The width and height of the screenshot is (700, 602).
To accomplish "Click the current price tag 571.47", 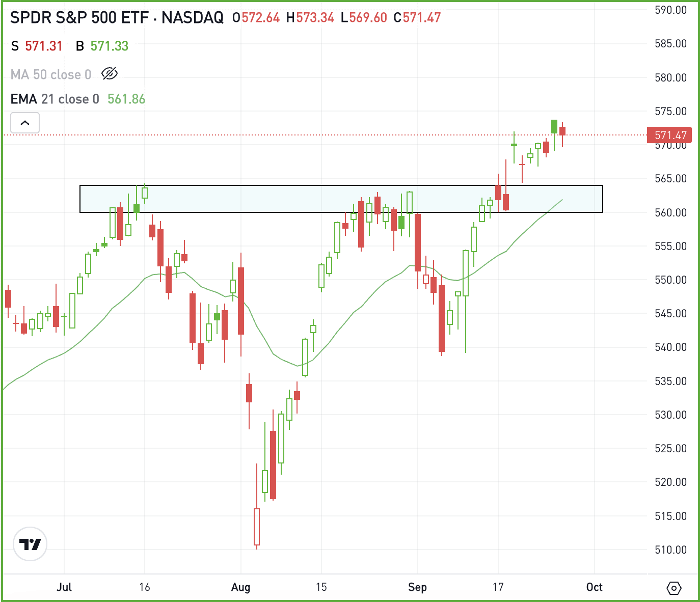I will [x=669, y=135].
